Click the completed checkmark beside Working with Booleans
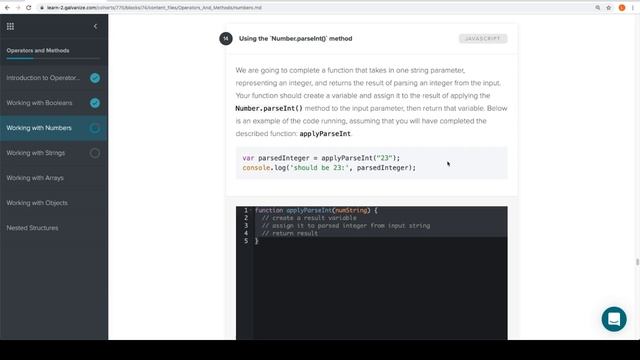Image resolution: width=640 pixels, height=360 pixels. 95,103
